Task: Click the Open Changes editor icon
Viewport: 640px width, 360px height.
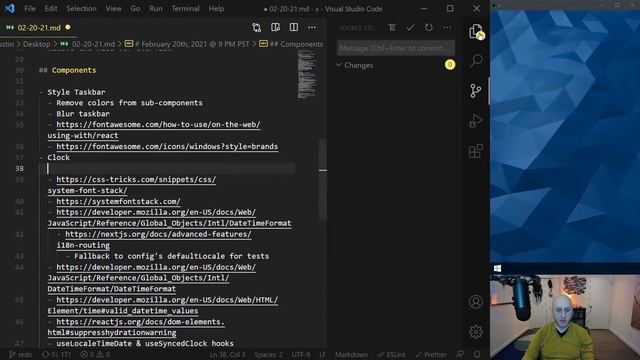Action: click(256, 27)
